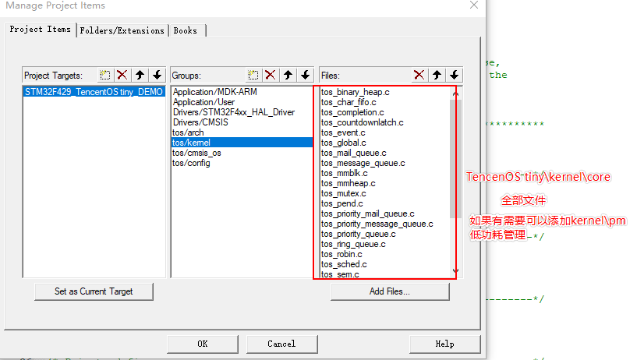This screenshot has width=644, height=360.
Task: Select tos_priority_mail_queue.c file
Action: point(367,214)
